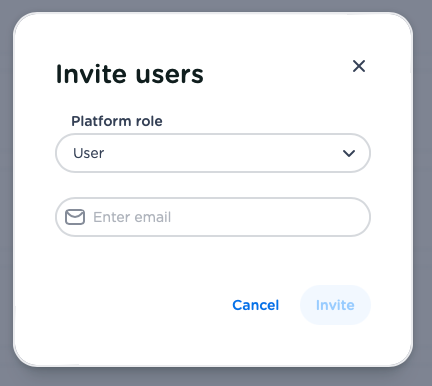Close the Invite users dialog with X
Image resolution: width=432 pixels, height=386 pixels.
(359, 66)
